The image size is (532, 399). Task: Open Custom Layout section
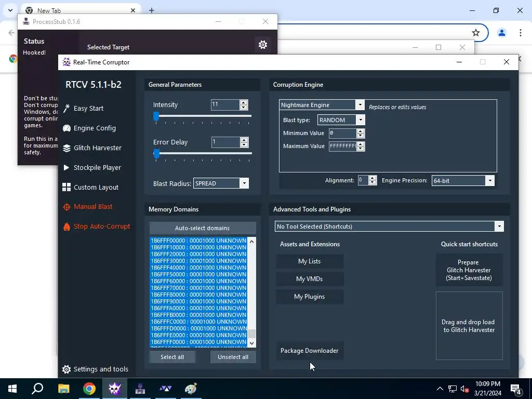(x=96, y=187)
